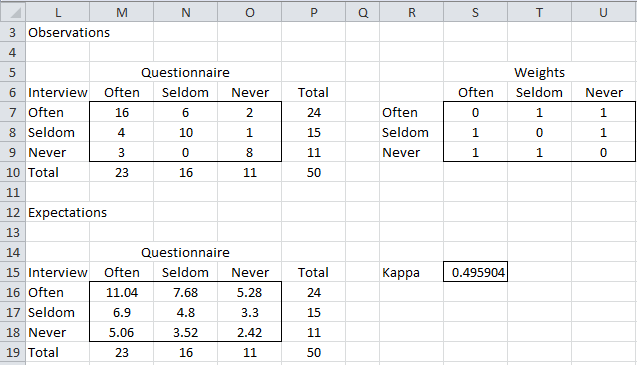Select the Questionnaire heading in row 5
The image size is (637, 365).
click(x=186, y=72)
